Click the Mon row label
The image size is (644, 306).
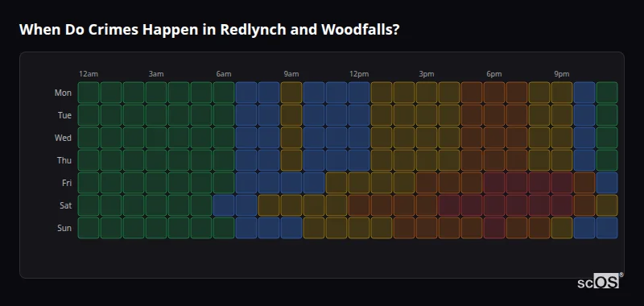point(63,93)
